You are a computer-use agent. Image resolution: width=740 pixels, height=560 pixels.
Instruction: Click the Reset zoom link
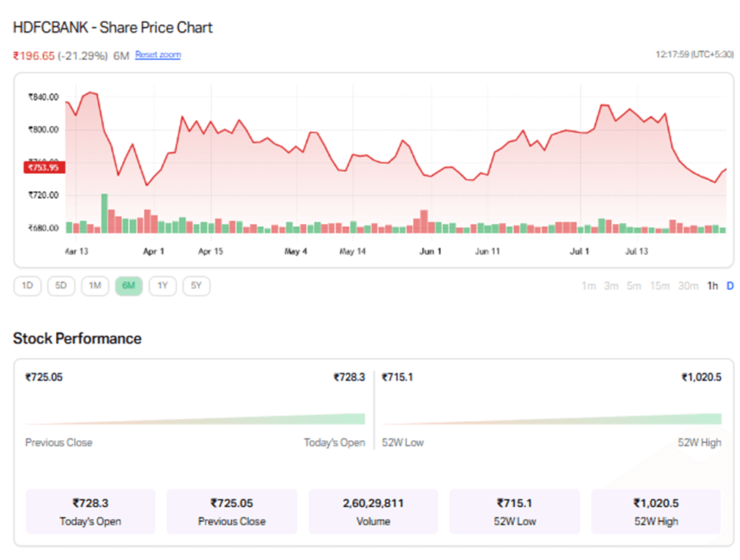(158, 55)
